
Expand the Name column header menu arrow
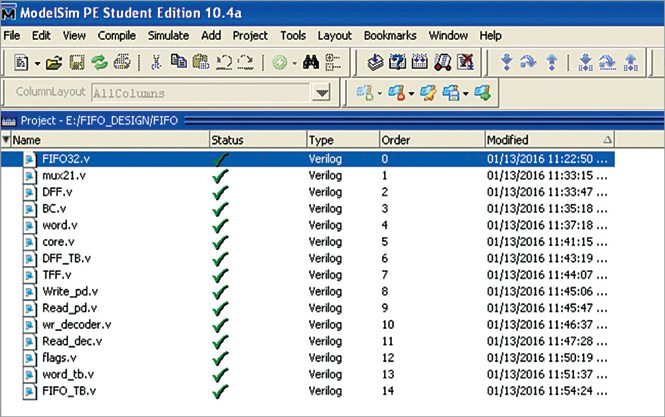click(x=6, y=140)
